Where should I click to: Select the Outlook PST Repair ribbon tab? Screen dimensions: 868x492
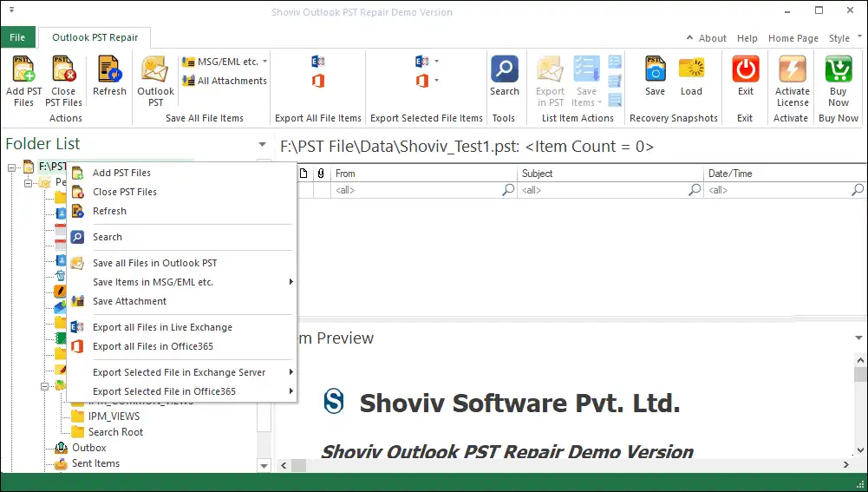point(95,37)
